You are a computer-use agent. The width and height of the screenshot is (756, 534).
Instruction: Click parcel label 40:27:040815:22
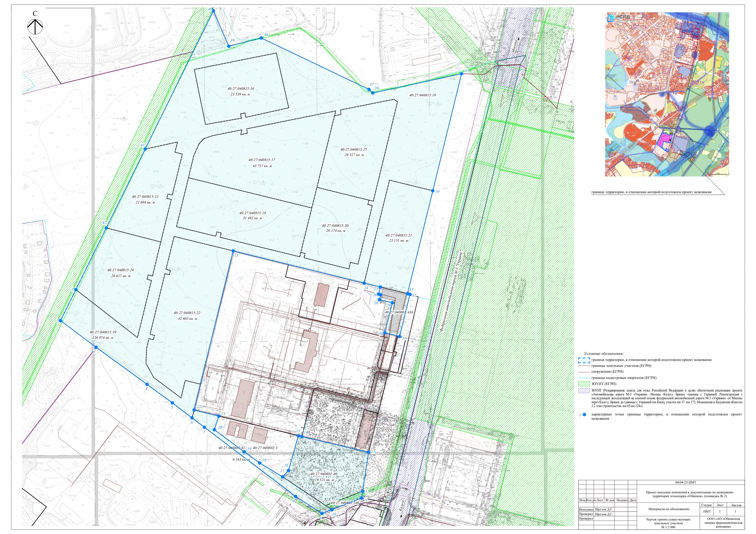pyautogui.click(x=187, y=313)
